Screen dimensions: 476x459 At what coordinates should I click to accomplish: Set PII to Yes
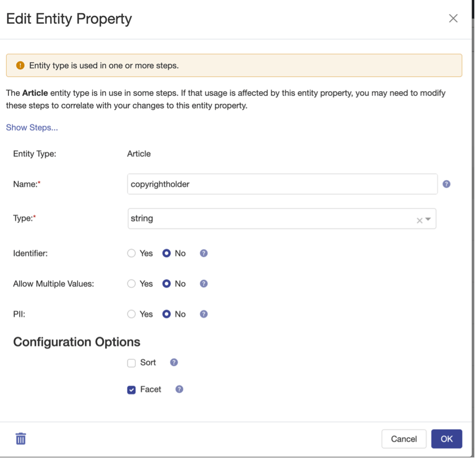click(131, 314)
